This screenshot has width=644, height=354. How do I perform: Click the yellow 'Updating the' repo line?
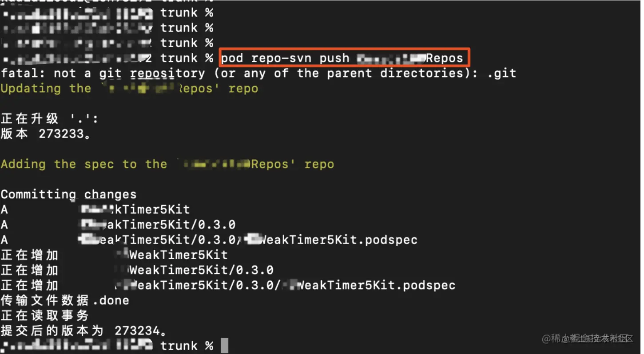coord(129,88)
